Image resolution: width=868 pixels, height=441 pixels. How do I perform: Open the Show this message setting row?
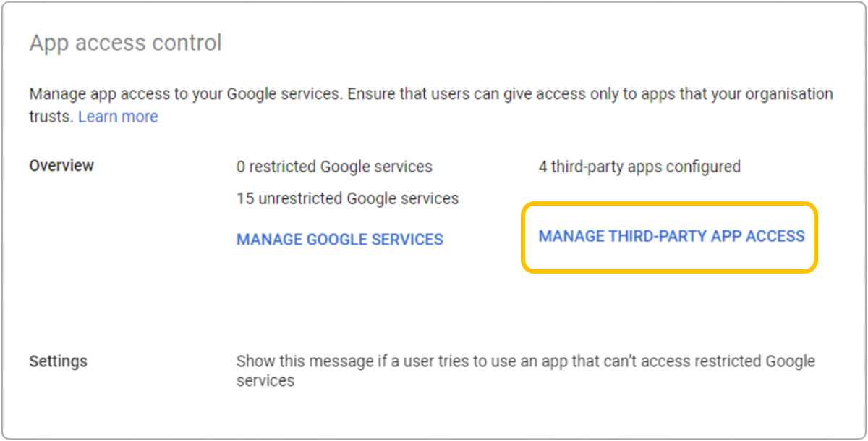pyautogui.click(x=525, y=361)
